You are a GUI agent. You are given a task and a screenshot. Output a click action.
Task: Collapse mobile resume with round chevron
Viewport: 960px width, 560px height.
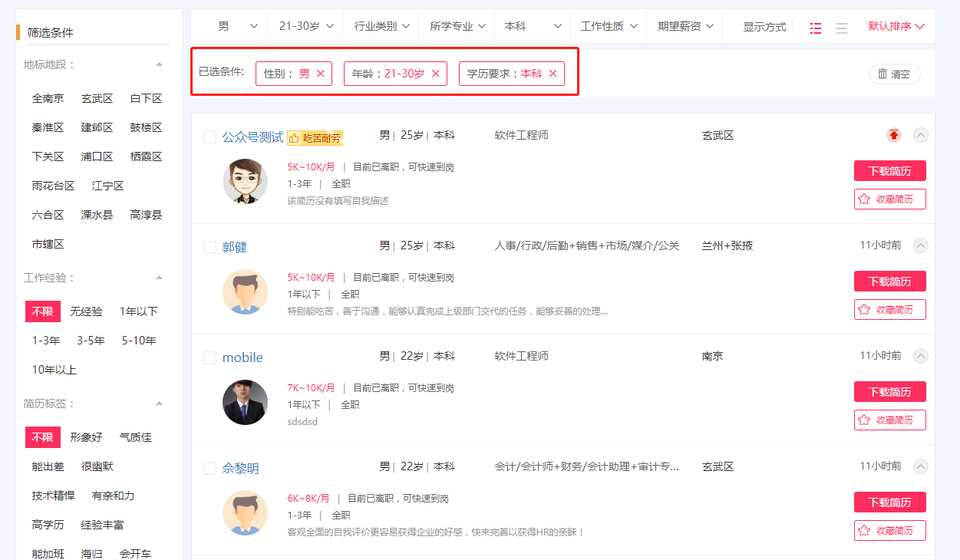click(x=921, y=356)
